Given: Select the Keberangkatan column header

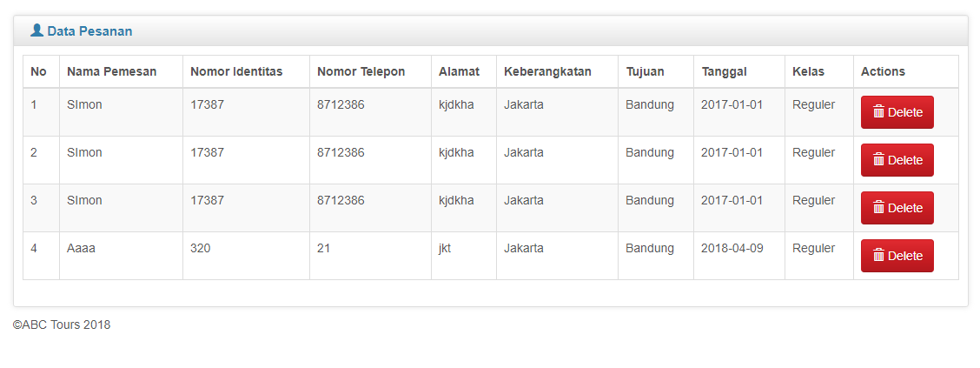Looking at the screenshot, I should 547,71.
